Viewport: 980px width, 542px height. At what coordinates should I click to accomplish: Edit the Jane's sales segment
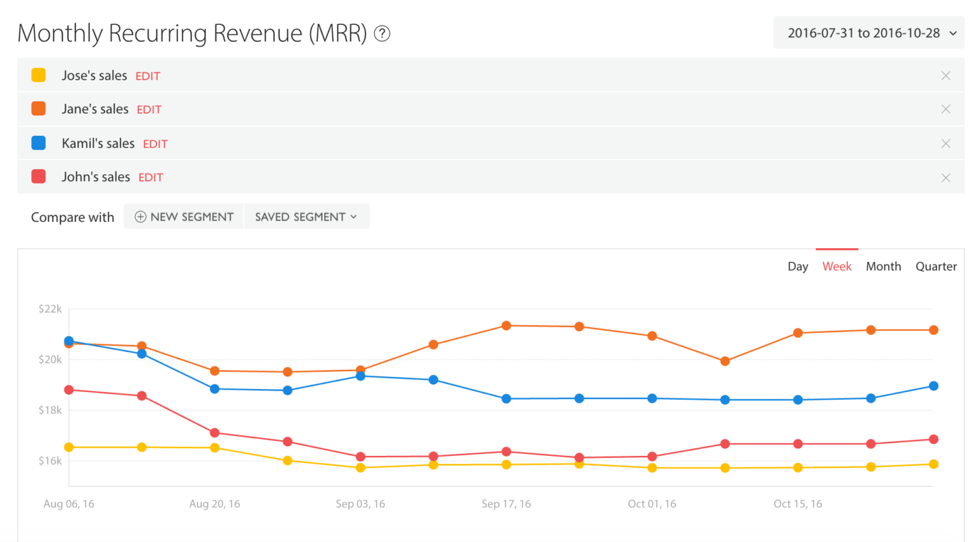point(149,109)
